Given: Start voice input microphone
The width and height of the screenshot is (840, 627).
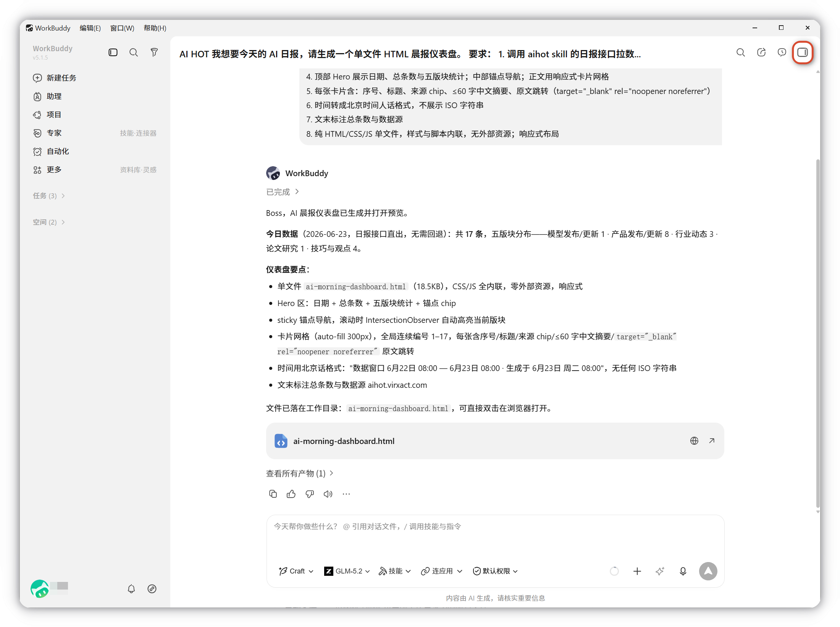Looking at the screenshot, I should click(x=683, y=571).
